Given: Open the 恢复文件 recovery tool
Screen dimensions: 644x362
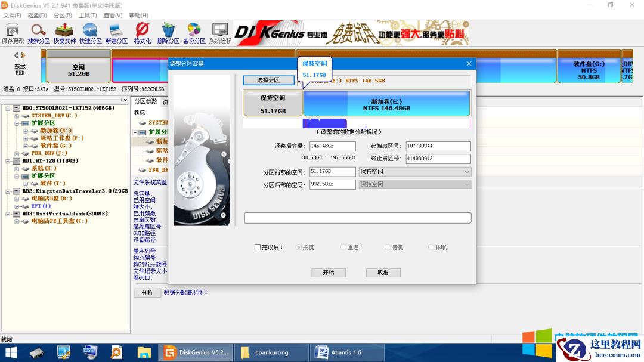Looking at the screenshot, I should coord(64,33).
